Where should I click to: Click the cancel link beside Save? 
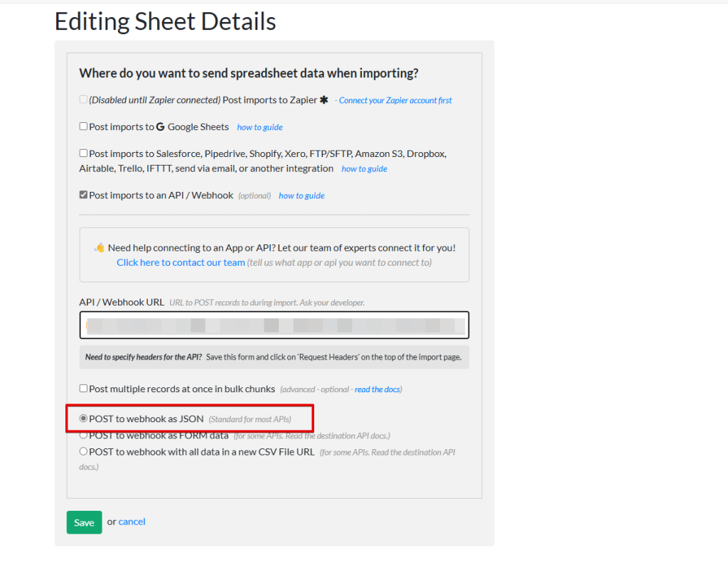click(x=132, y=522)
